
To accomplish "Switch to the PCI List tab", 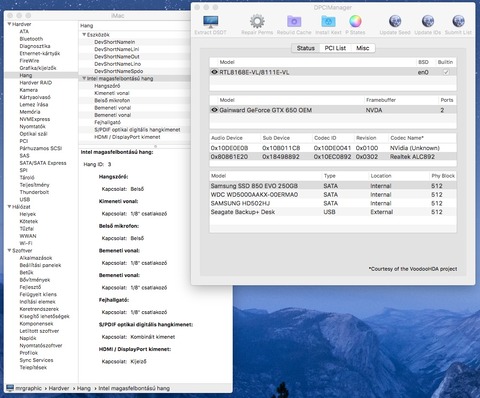I will tap(335, 48).
